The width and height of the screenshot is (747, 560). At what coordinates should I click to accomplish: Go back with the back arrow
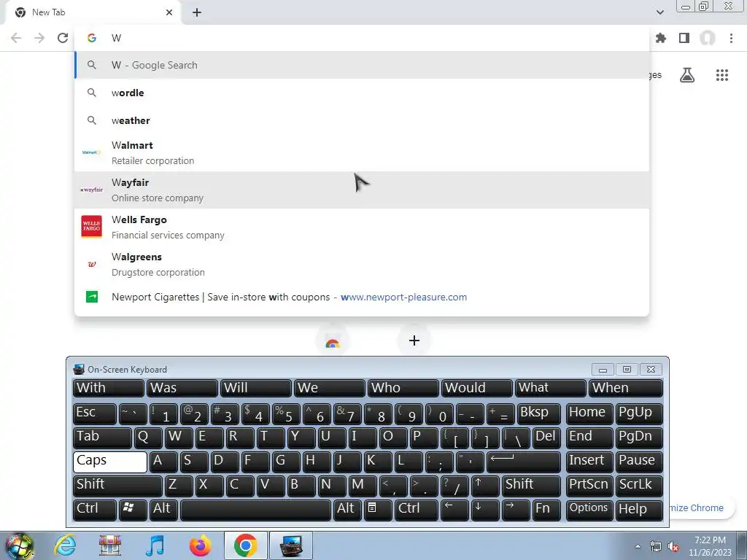16,38
